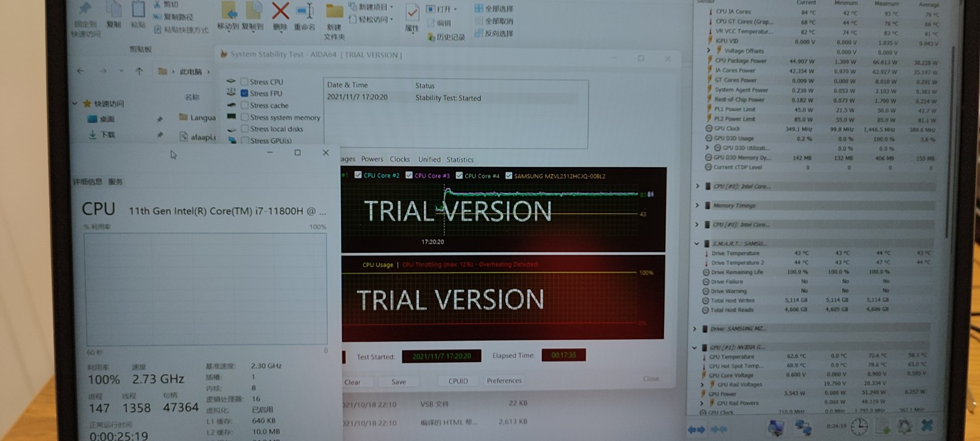Switch to the Unified tab in AIDA64

pos(429,159)
